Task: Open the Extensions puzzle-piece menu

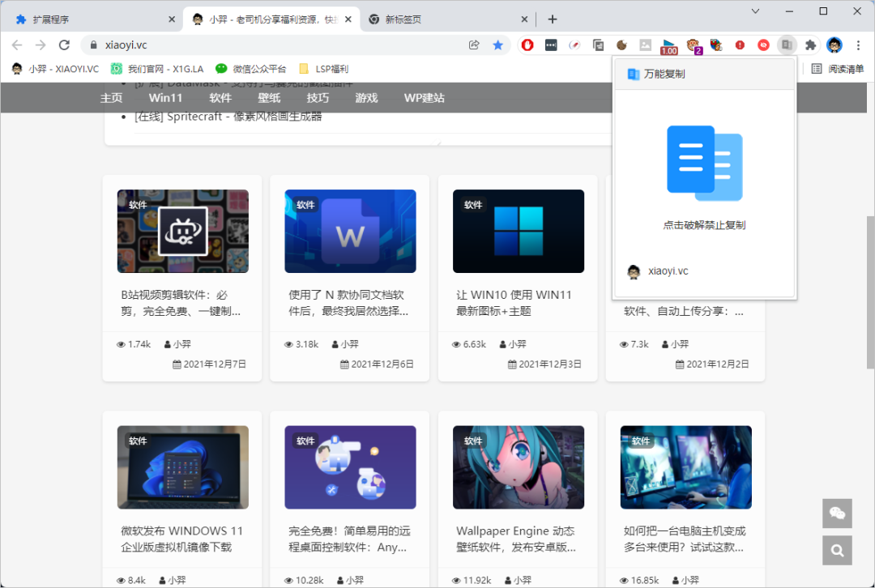Action: point(810,45)
